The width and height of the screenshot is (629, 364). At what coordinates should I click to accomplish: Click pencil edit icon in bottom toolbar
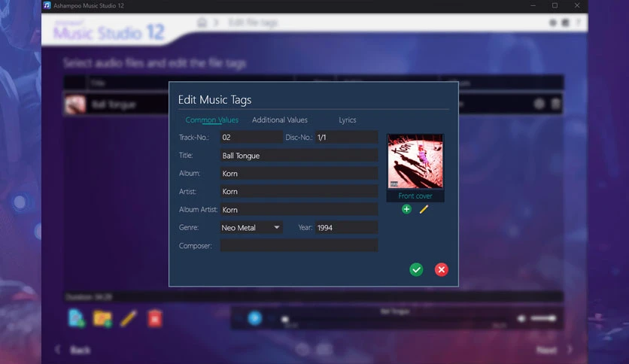(129, 319)
